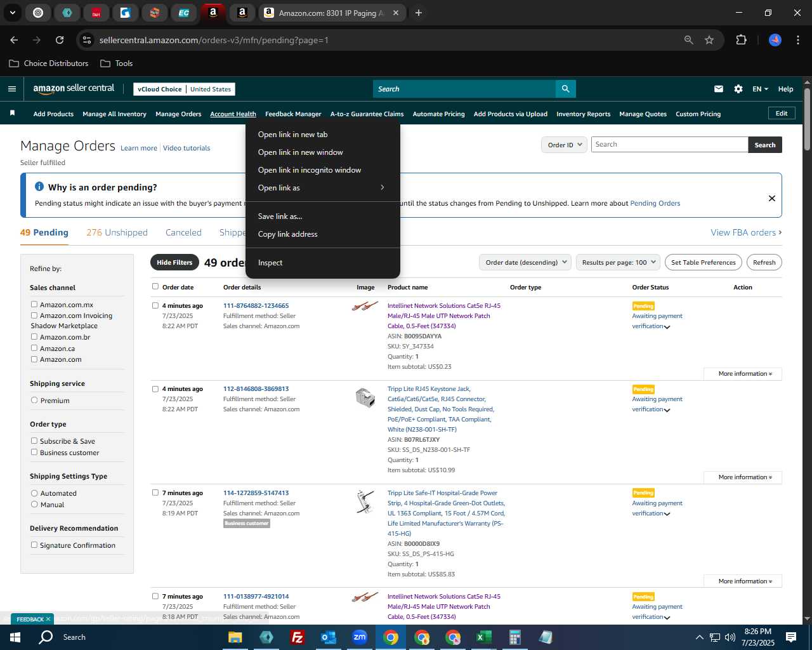
Task: Check the Amazon.ca sales channel
Action: pyautogui.click(x=34, y=348)
